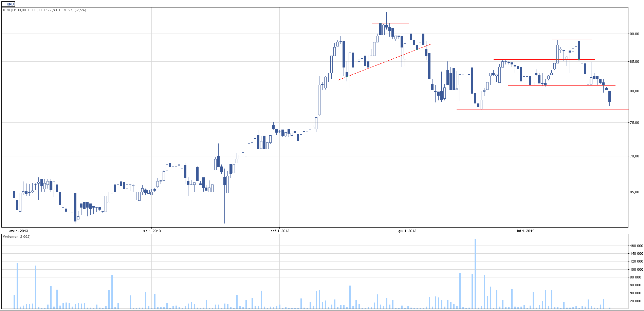This screenshot has width=644, height=311.
Task: Click the 85,00 price axis label
Action: coord(634,62)
